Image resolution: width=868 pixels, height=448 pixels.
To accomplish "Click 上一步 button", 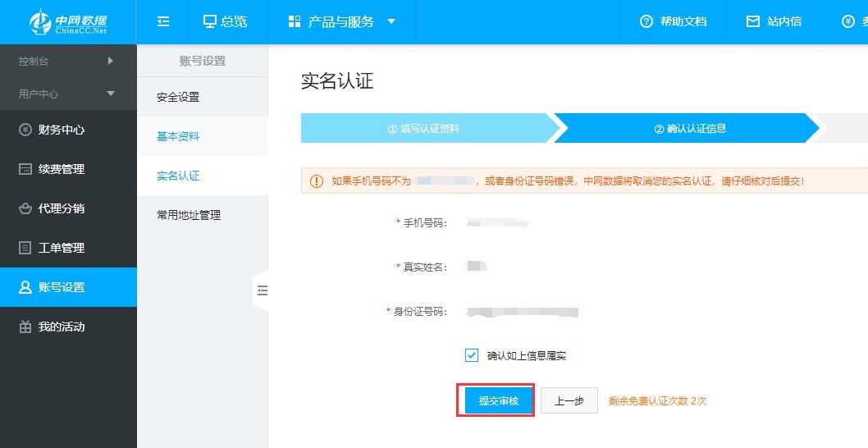I will (x=569, y=400).
